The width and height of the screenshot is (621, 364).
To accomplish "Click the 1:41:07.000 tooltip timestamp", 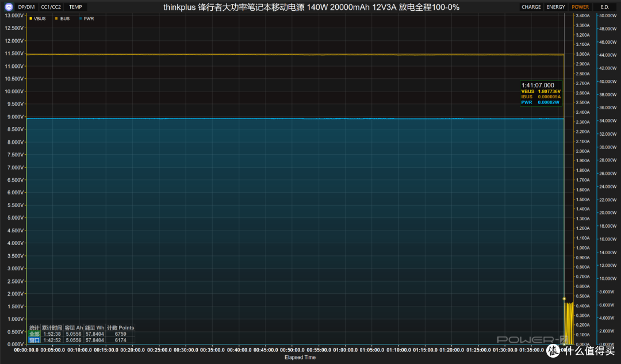I will [x=538, y=85].
